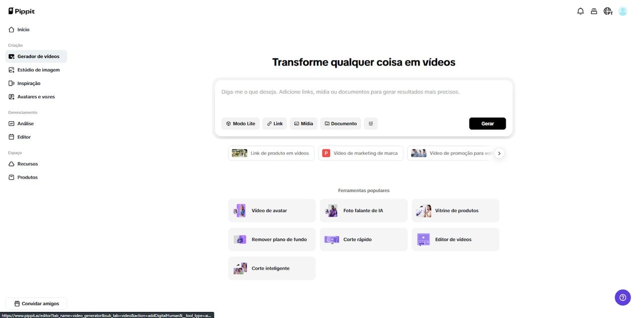Open the settings sliders icon beside Documento
This screenshot has width=644, height=318.
tap(371, 124)
